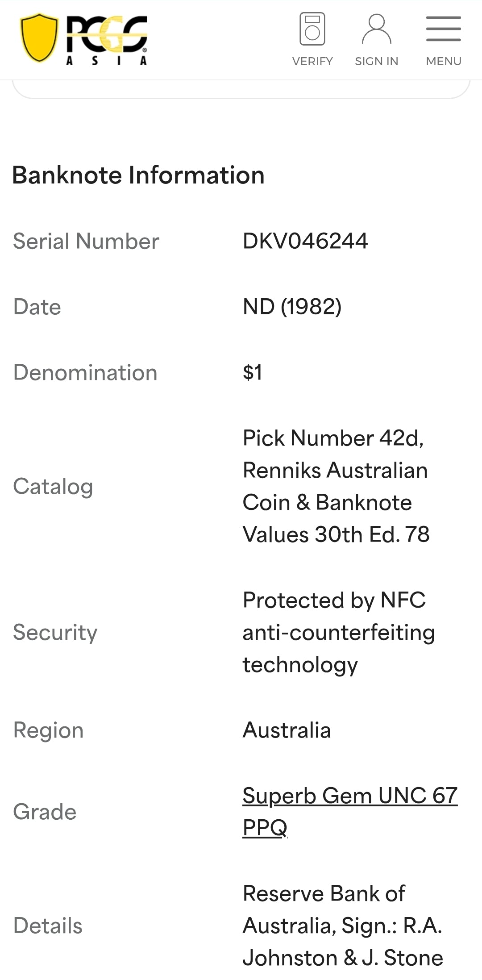Select the MENU text label
Screen dimensions: 482x980
pyautogui.click(x=444, y=61)
